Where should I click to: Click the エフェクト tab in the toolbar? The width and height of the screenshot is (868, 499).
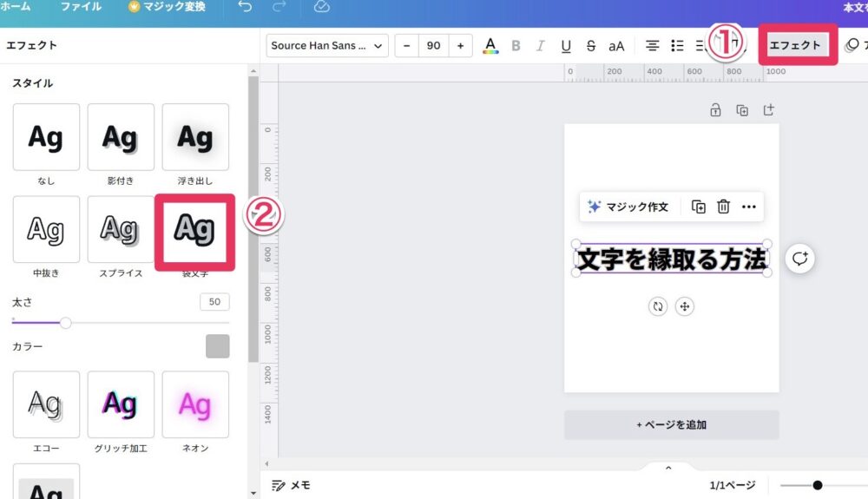[x=795, y=45]
